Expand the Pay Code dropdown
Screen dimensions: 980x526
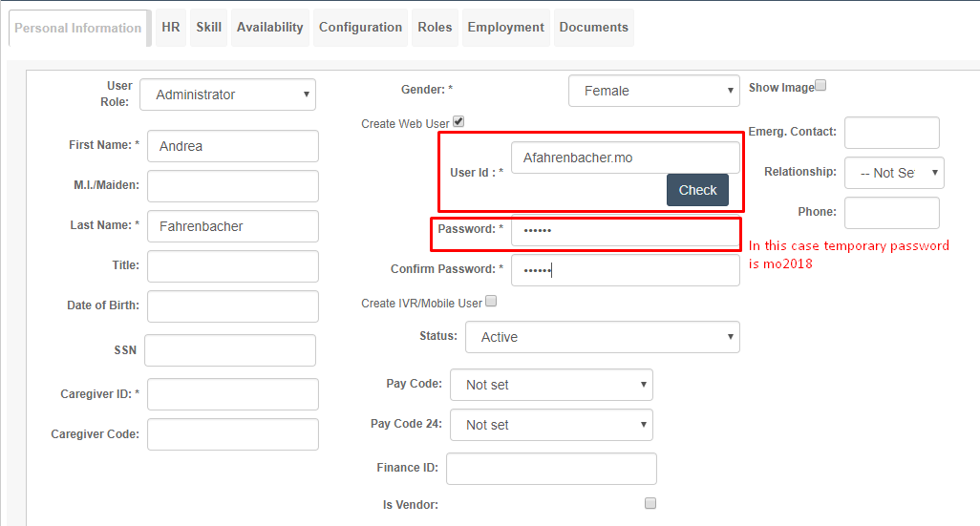551,385
